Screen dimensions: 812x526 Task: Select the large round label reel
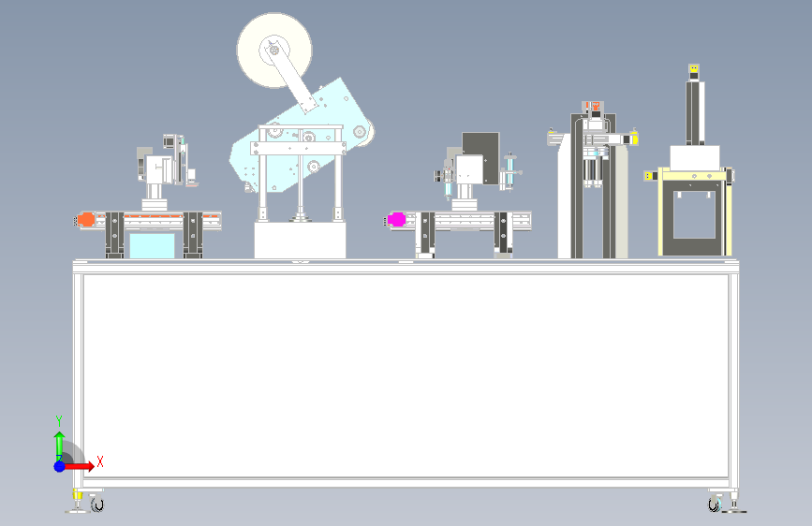(274, 51)
